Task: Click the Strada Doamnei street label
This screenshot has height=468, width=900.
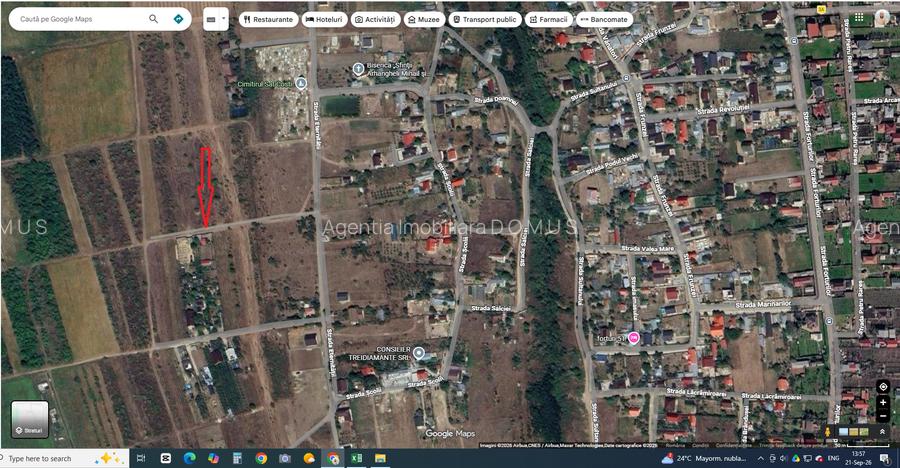Action: [x=496, y=100]
